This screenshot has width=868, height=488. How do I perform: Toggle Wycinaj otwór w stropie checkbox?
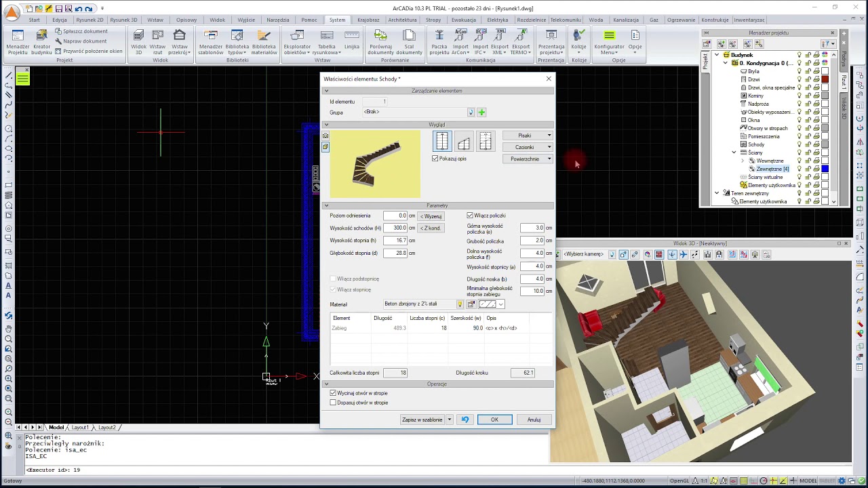[x=333, y=393]
